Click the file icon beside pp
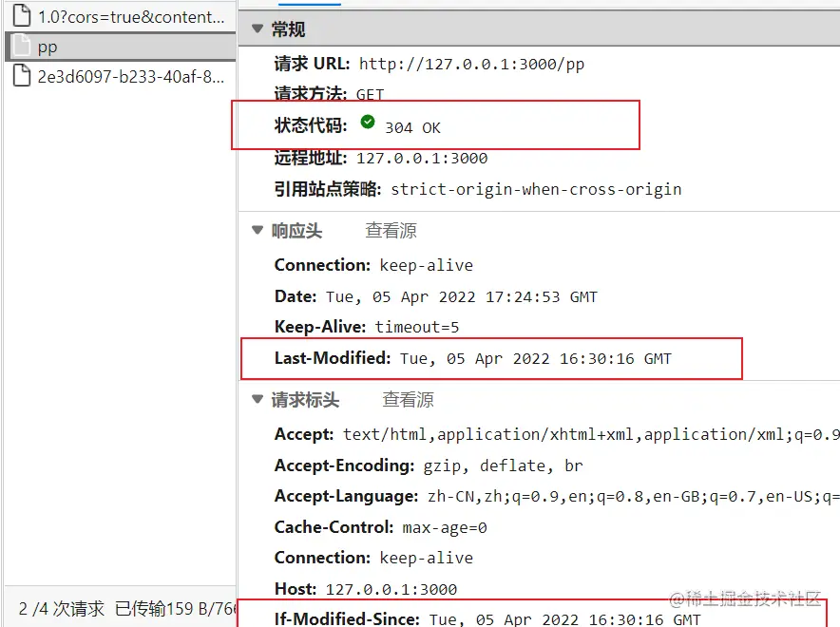840x627 pixels. point(22,46)
